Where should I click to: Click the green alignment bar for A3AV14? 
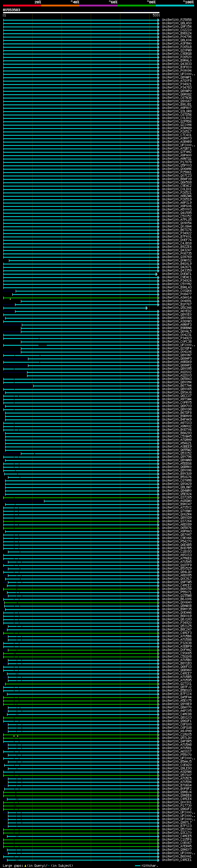tap(81, 298)
